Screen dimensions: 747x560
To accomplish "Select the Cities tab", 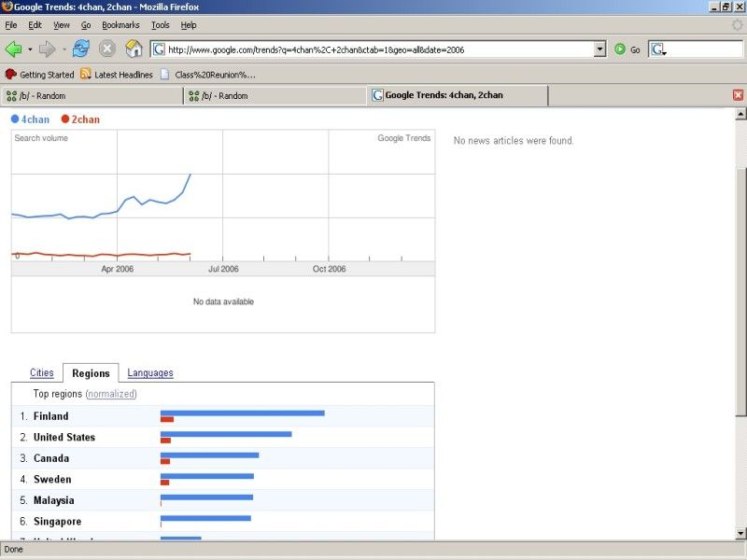I will coord(42,373).
